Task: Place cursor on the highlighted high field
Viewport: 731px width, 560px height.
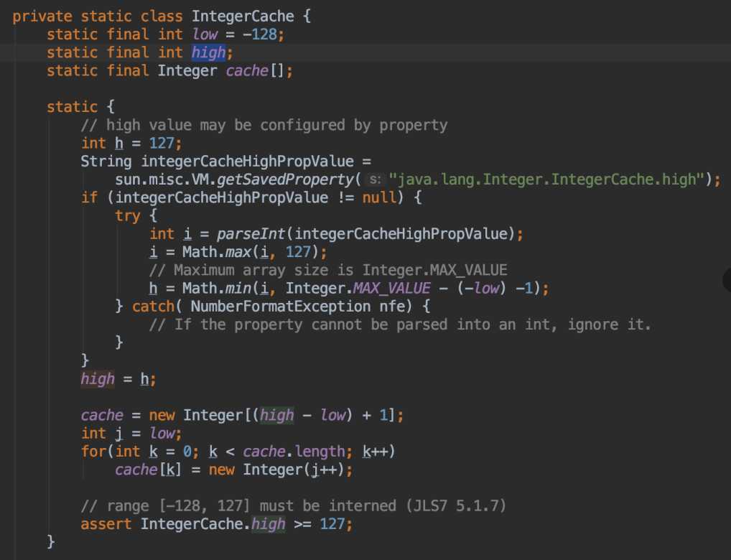Action: [x=208, y=52]
